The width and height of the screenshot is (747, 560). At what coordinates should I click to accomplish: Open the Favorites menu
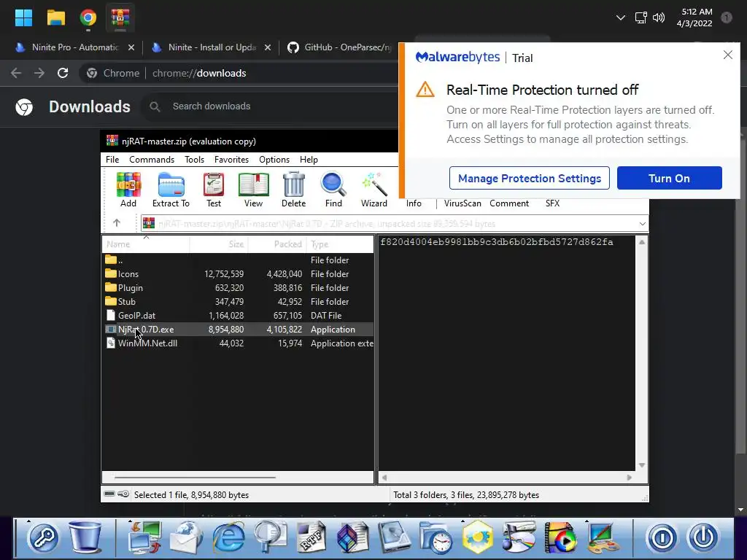click(231, 160)
